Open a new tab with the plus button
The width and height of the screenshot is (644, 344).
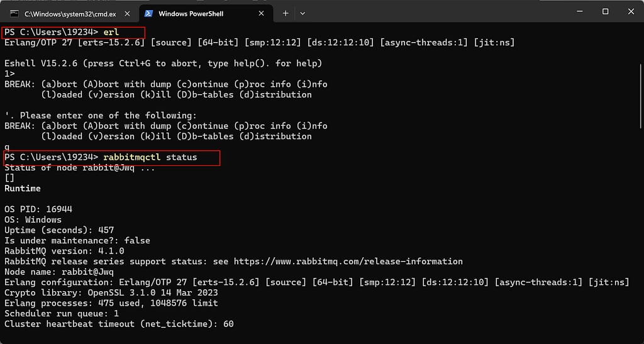(x=285, y=13)
